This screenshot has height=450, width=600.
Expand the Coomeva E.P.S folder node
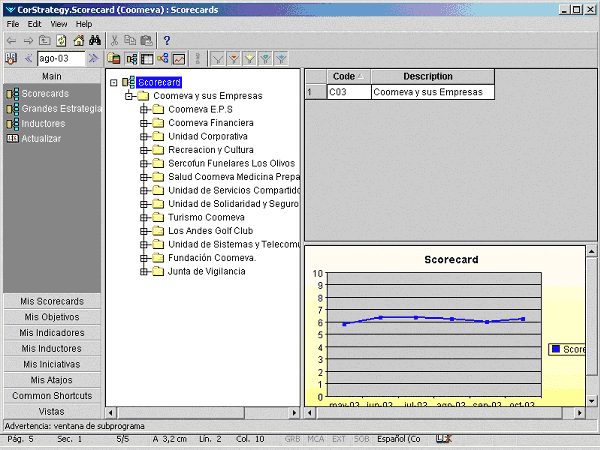point(144,109)
